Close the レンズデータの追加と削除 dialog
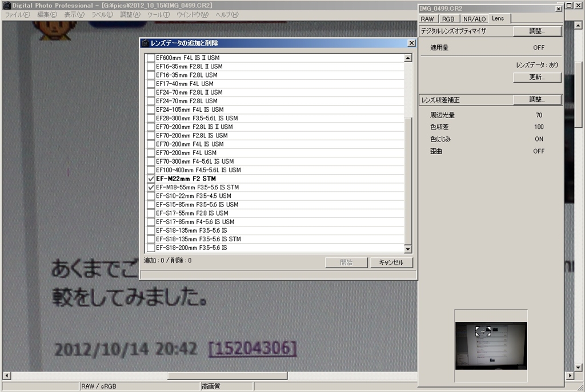 pyautogui.click(x=411, y=43)
